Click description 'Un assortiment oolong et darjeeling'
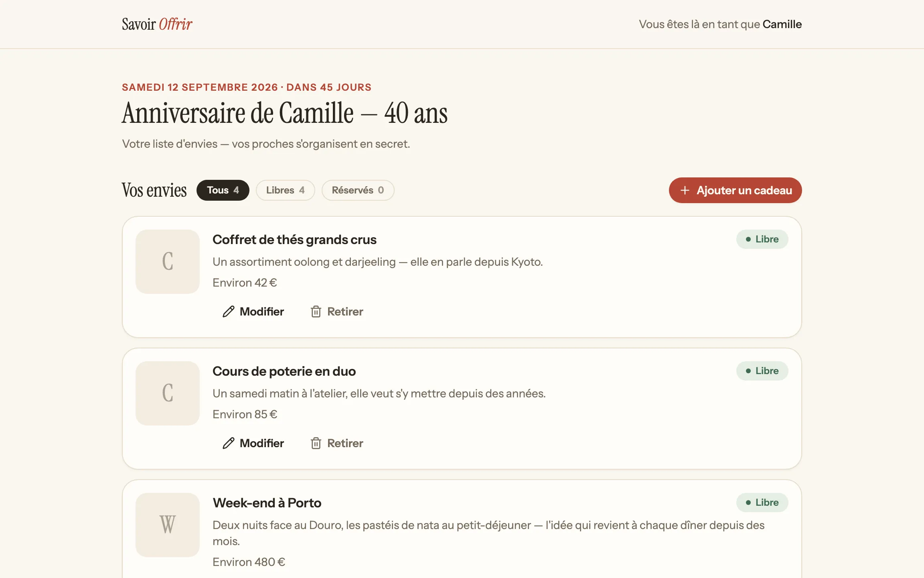This screenshot has width=924, height=578. click(x=304, y=262)
